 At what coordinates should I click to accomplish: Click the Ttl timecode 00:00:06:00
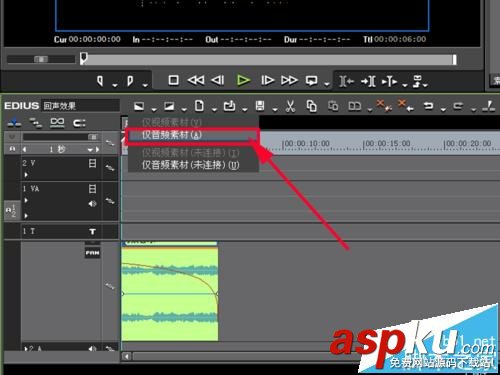(x=400, y=39)
